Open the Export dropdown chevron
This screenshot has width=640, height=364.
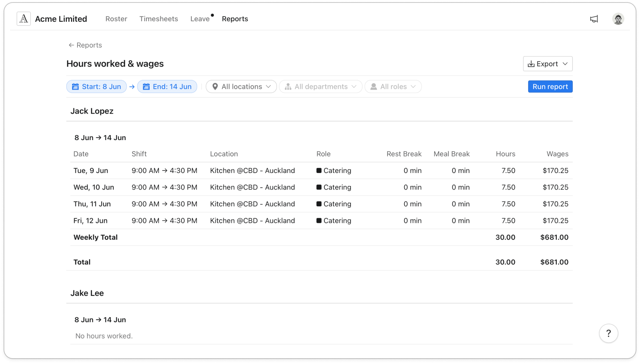tap(565, 64)
